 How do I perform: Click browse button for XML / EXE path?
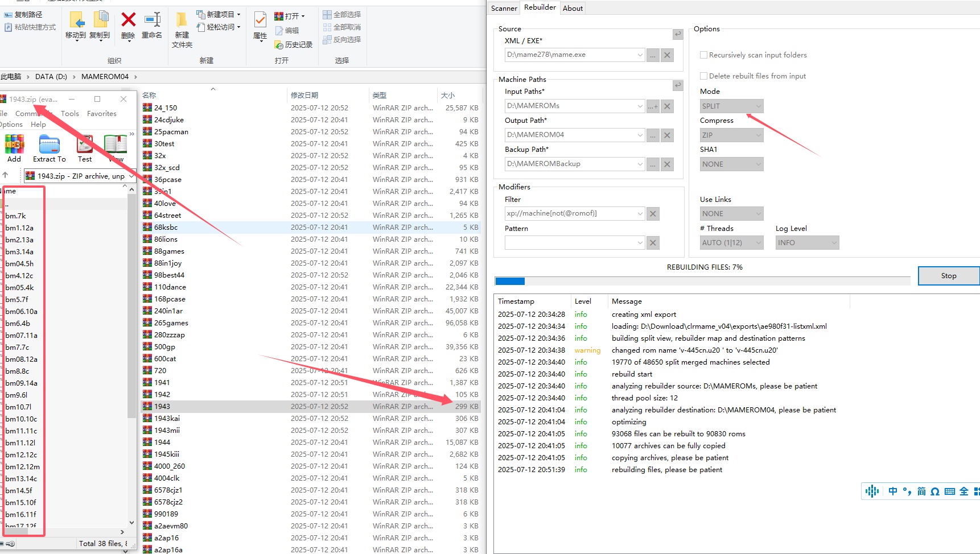point(653,55)
